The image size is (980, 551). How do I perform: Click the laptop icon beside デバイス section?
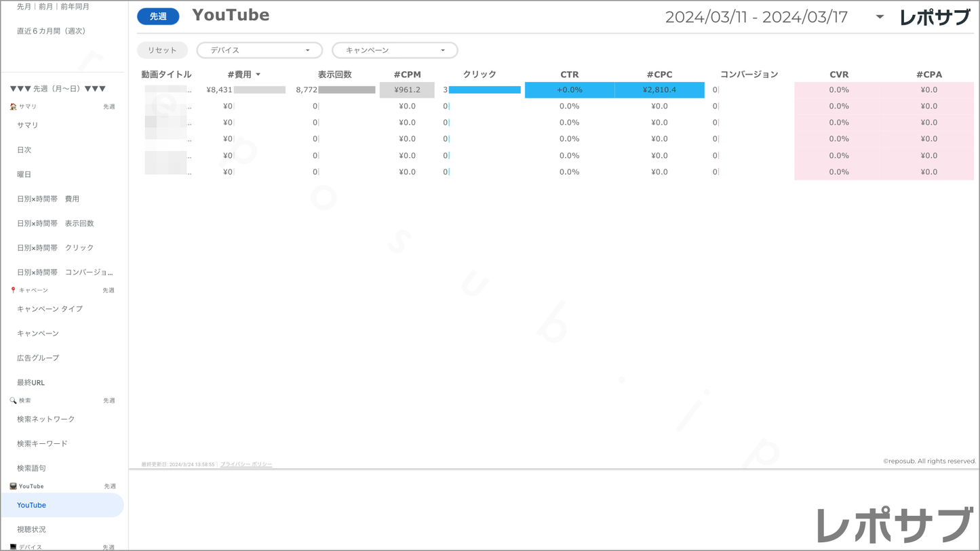[x=13, y=546]
